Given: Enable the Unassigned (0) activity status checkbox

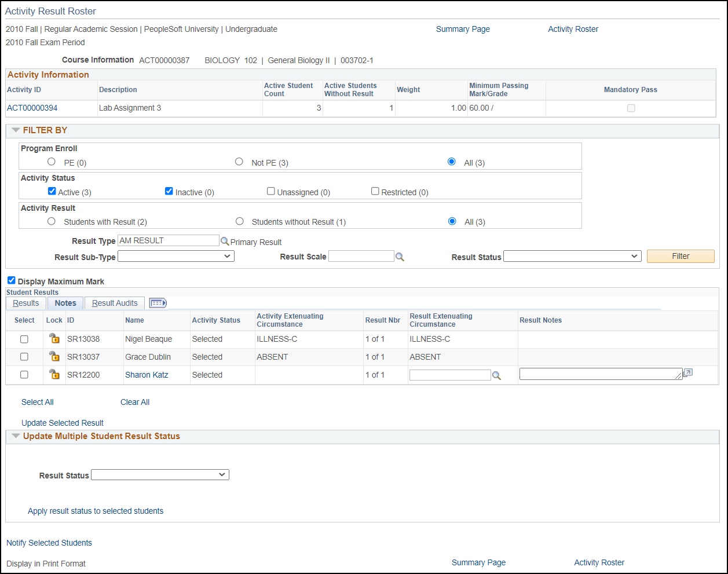Looking at the screenshot, I should (x=270, y=191).
